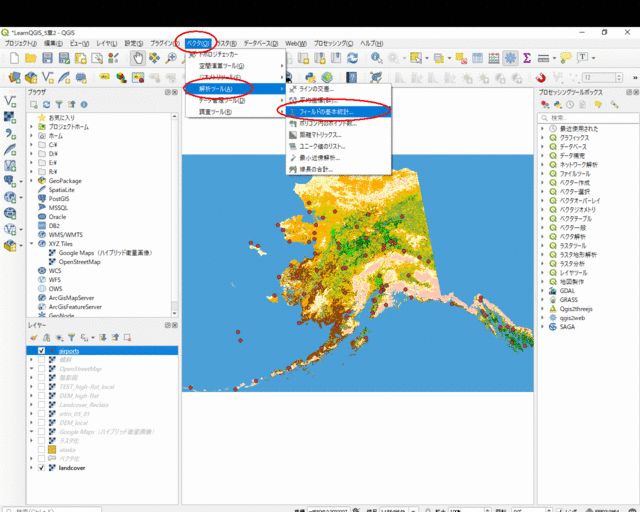Click the purple Sigma statistics icon

click(527, 58)
